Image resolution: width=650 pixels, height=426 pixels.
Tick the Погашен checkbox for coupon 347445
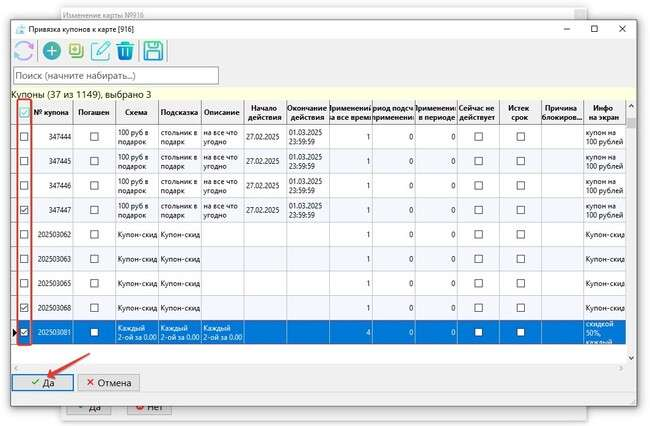click(x=94, y=161)
